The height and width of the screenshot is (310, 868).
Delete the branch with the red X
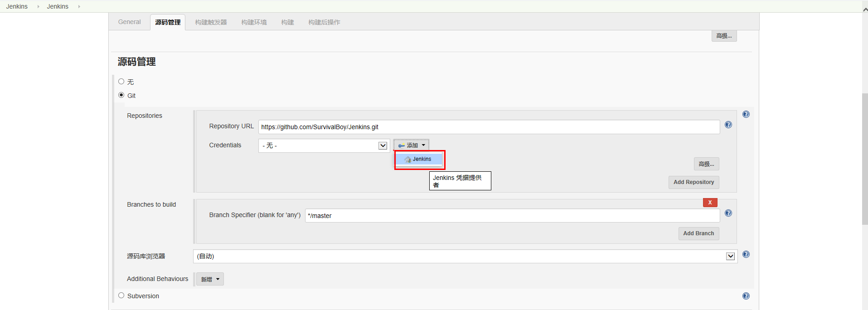(710, 203)
